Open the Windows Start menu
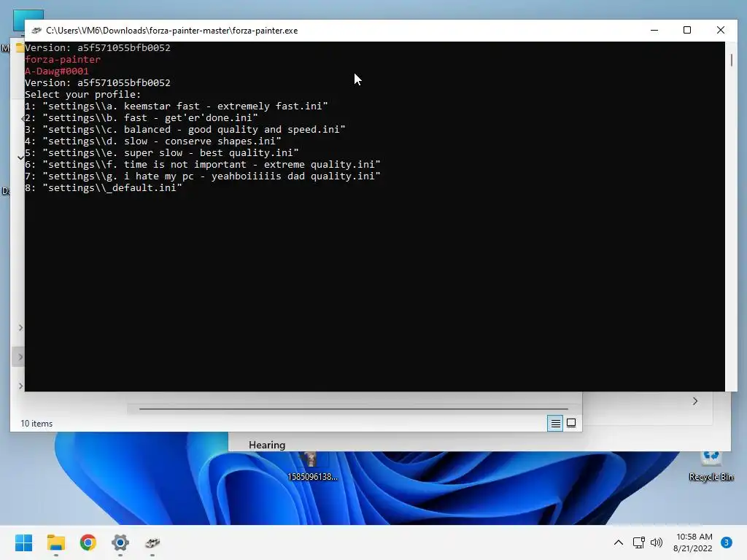747x560 pixels. pos(23,542)
